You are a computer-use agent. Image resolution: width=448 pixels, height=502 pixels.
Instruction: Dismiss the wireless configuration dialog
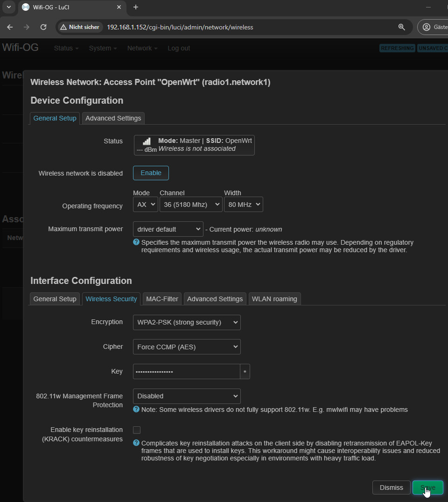coord(391,488)
